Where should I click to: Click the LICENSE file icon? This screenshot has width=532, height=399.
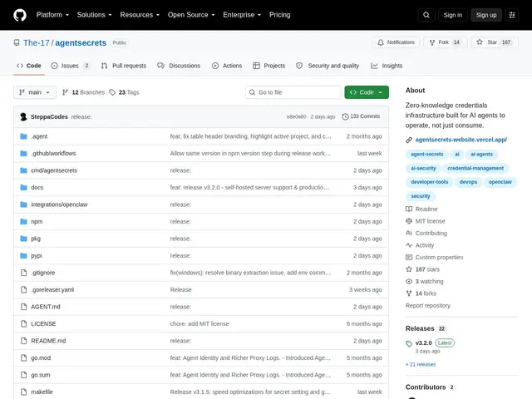(23, 323)
